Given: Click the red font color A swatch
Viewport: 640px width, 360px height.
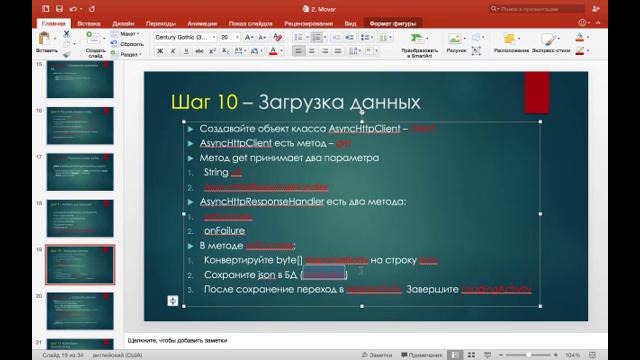Looking at the screenshot, I should (x=273, y=51).
